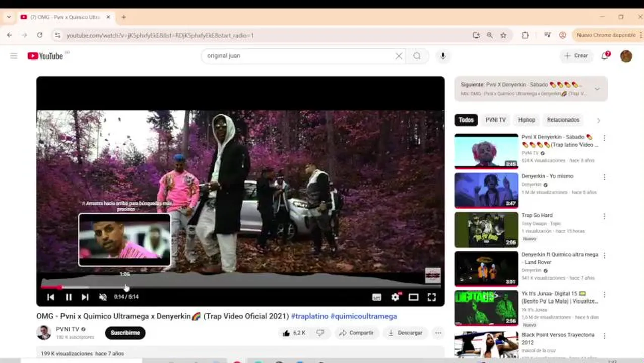The image size is (644, 363).
Task: Bookmark this page with the star
Action: coord(503,35)
